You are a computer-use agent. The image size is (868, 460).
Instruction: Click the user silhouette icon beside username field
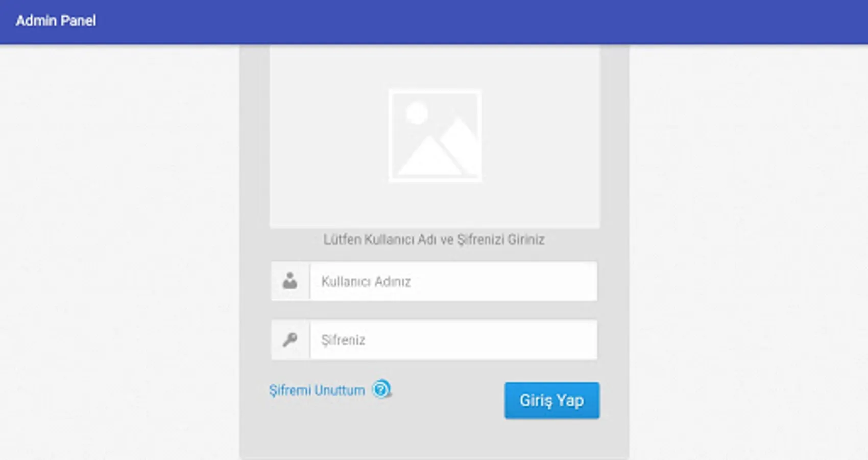pyautogui.click(x=290, y=281)
